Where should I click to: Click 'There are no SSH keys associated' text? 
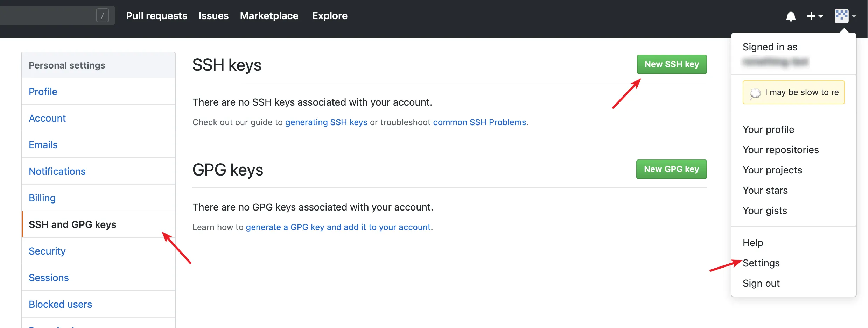[x=312, y=102]
